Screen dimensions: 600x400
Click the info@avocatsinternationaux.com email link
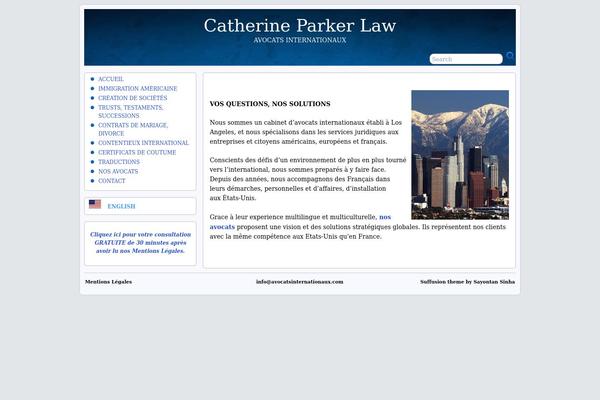point(300,282)
